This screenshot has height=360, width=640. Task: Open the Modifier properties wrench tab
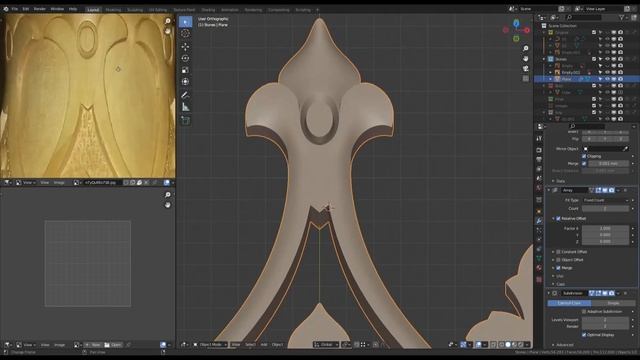[x=539, y=221]
